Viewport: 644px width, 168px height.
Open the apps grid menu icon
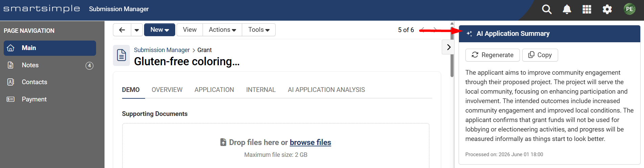pyautogui.click(x=587, y=9)
